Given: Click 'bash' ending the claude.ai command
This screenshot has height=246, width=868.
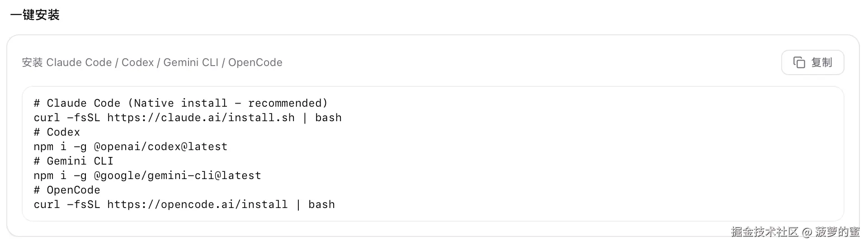Looking at the screenshot, I should point(328,118).
